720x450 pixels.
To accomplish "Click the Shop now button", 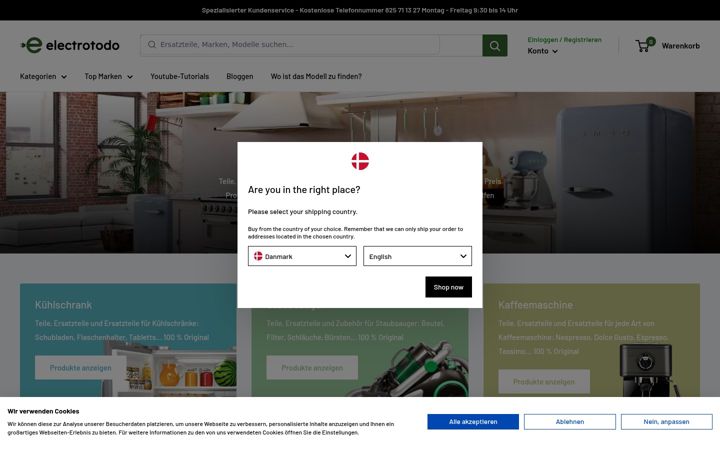I will pyautogui.click(x=448, y=287).
